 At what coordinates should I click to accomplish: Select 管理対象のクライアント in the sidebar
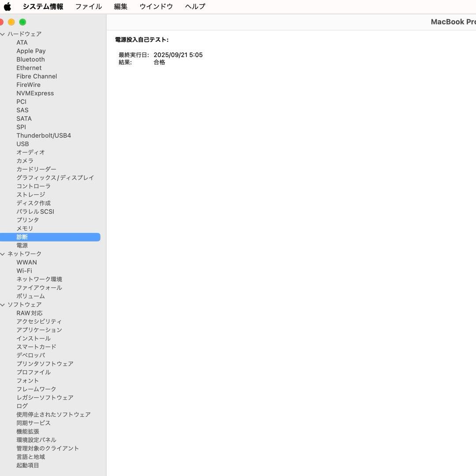tap(48, 448)
